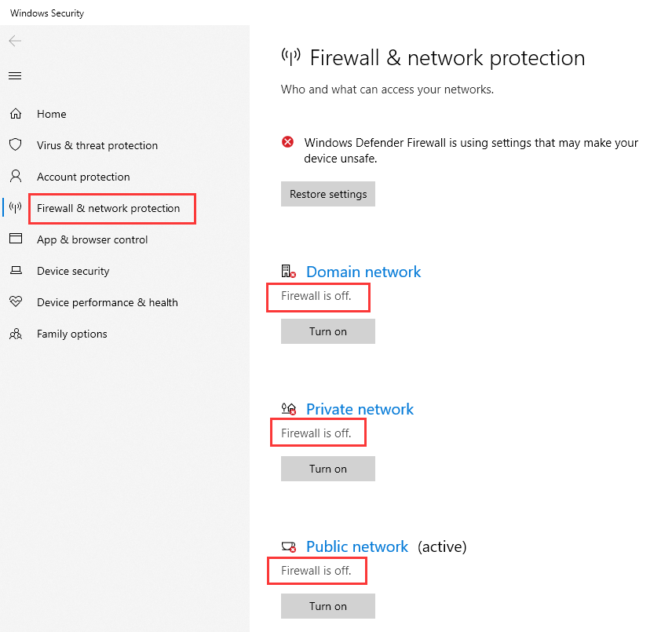
Task: Click the Restore settings button
Action: (328, 194)
